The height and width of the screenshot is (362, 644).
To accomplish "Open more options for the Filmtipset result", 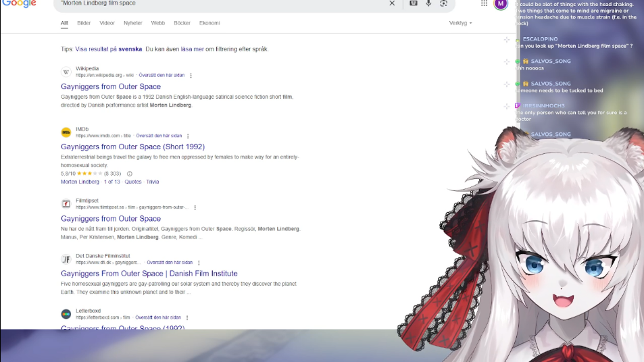I will coord(195,208).
